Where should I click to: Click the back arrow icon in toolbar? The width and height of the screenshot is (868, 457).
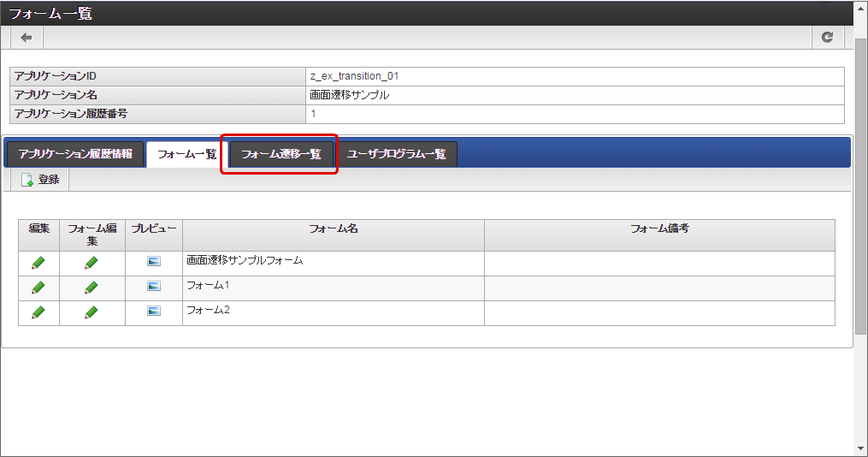click(x=26, y=38)
